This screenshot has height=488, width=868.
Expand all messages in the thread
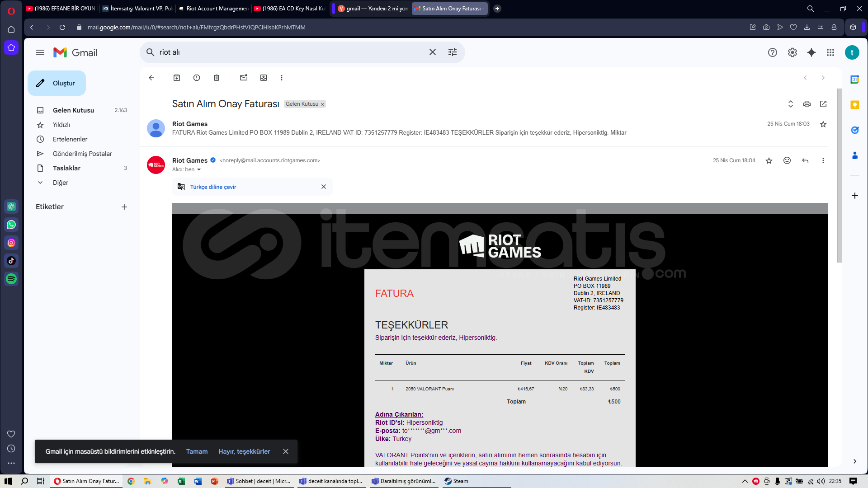pyautogui.click(x=791, y=104)
